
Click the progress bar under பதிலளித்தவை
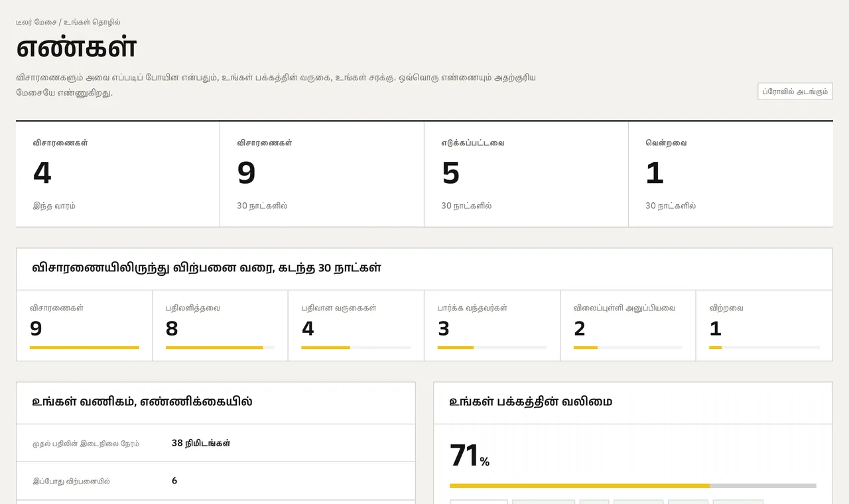tap(220, 347)
